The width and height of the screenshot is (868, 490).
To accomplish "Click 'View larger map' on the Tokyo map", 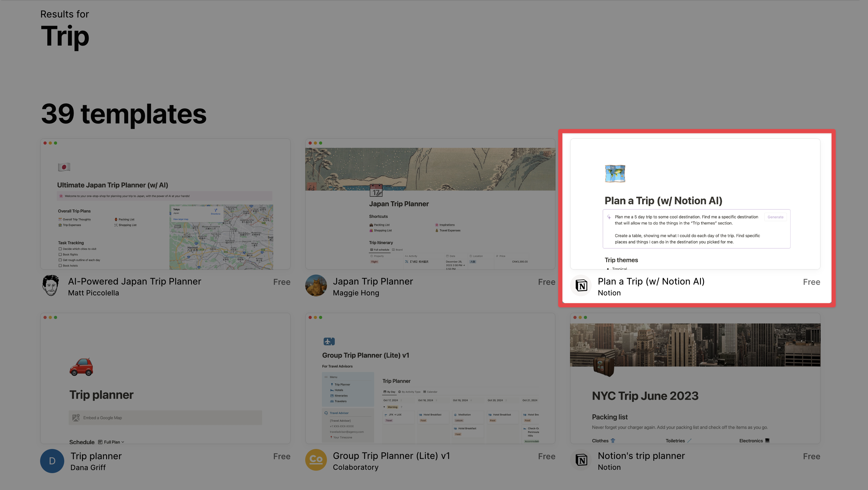I will point(181,219).
